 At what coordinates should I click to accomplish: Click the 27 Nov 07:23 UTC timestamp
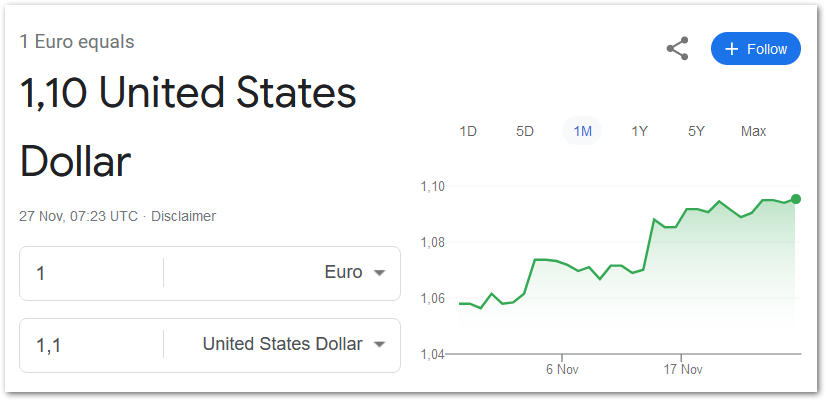78,216
